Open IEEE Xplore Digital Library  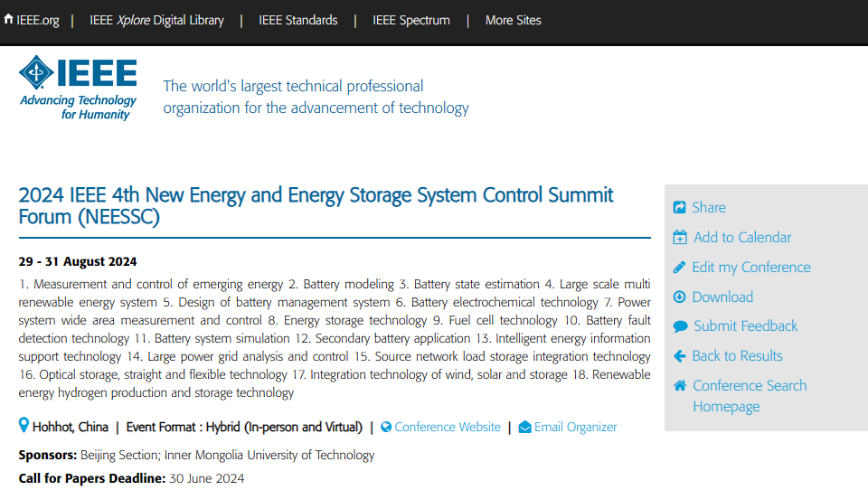point(156,20)
